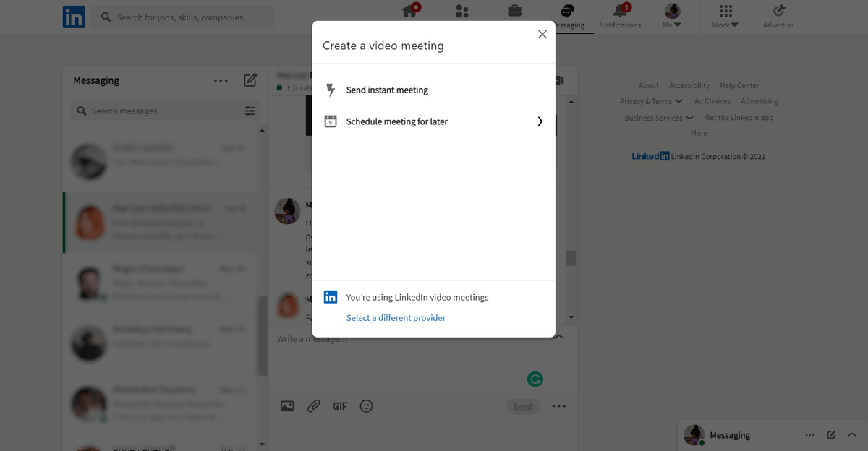This screenshot has height=451, width=868.
Task: Click the messaging popup profile avatar at bottom right
Action: (x=694, y=434)
